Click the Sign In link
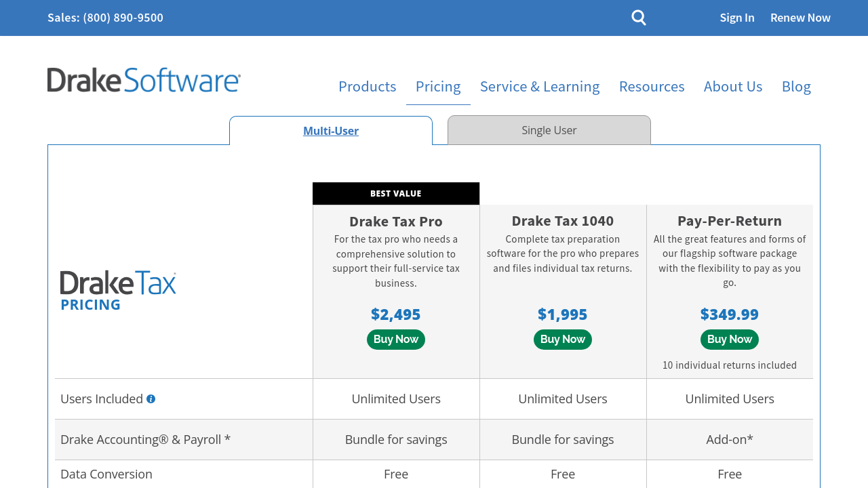Viewport: 868px width, 488px height. (737, 18)
